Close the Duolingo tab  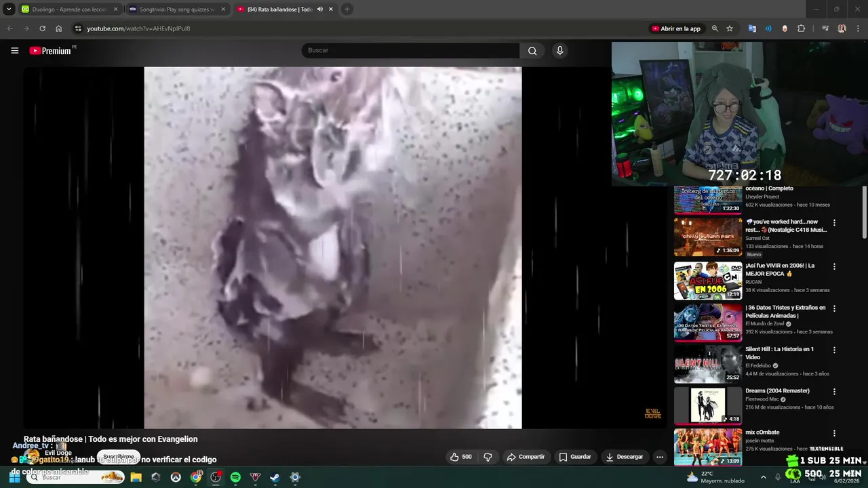(115, 9)
